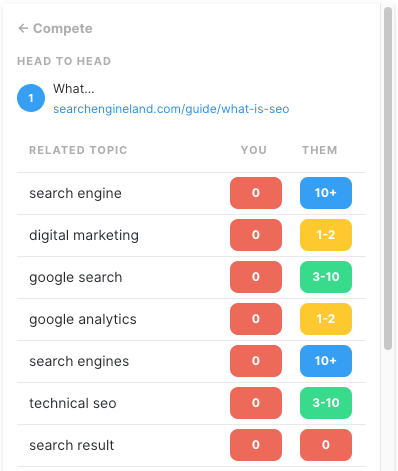The width and height of the screenshot is (398, 471).
Task: Click the blue 10+ badge for search engines
Action: click(x=326, y=361)
